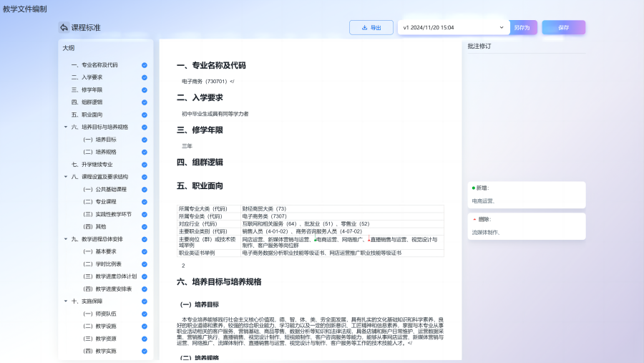The width and height of the screenshot is (644, 363).
Task: Click the back arrow beside 课程标准
Action: pyautogui.click(x=64, y=27)
